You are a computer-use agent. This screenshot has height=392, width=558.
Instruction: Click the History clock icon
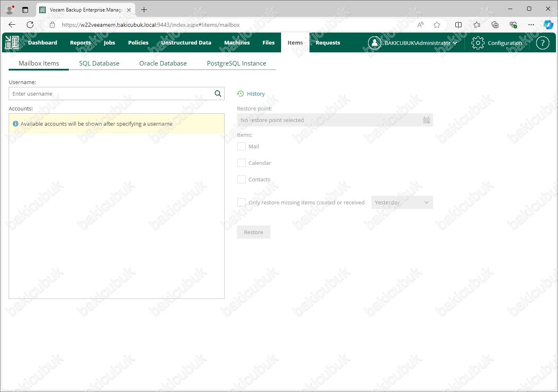click(x=240, y=94)
